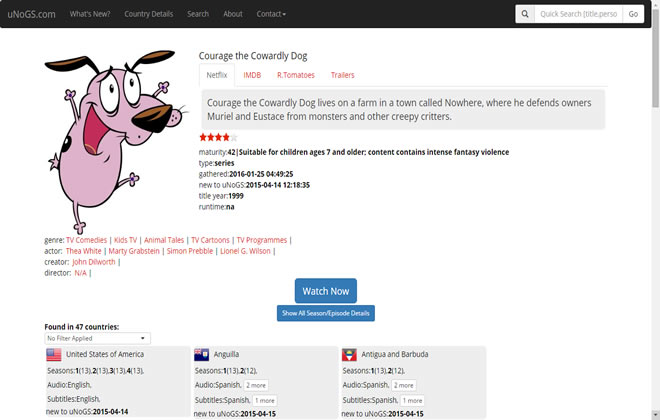
Task: Click the Go search button
Action: 633,14
